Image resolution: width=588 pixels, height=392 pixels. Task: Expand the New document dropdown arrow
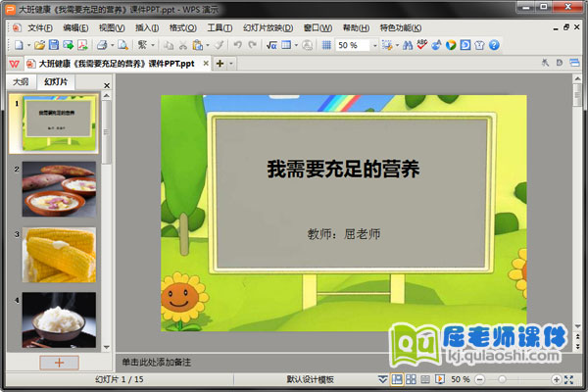tap(28, 45)
